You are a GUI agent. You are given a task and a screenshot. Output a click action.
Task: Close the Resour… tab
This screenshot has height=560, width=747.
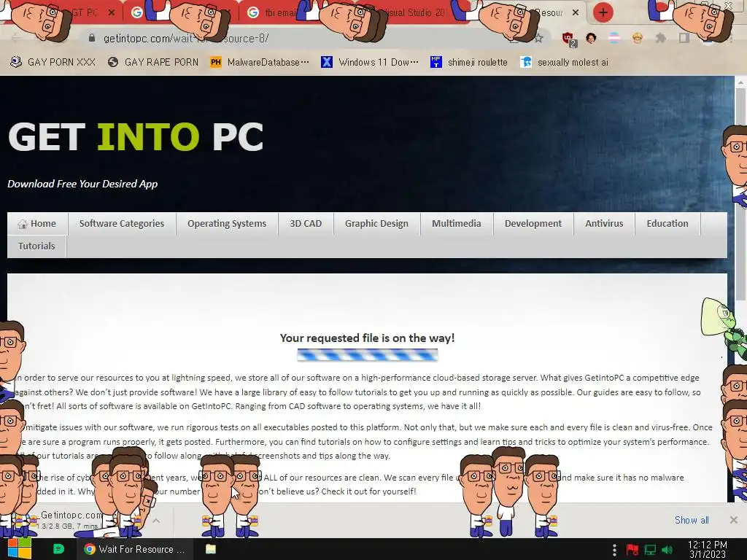point(576,12)
